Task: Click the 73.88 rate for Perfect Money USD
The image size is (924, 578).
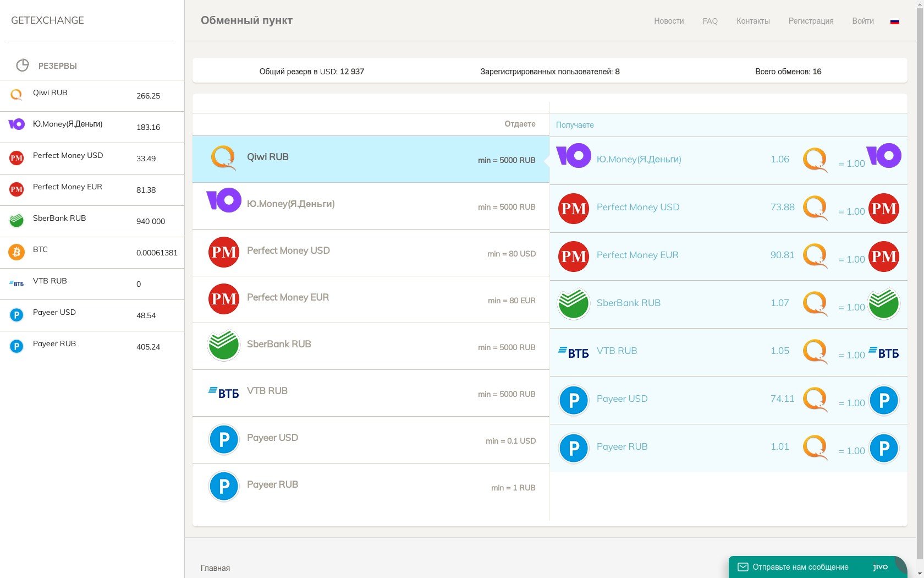Action: pos(782,207)
